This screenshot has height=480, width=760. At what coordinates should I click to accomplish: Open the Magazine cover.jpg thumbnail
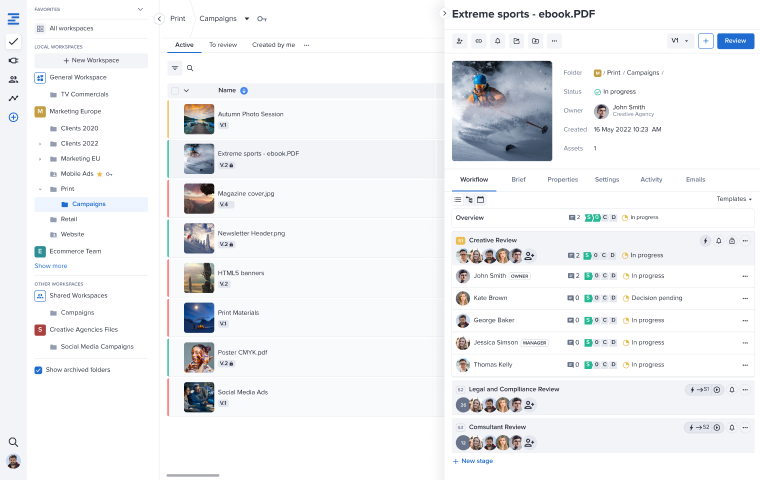[199, 197]
